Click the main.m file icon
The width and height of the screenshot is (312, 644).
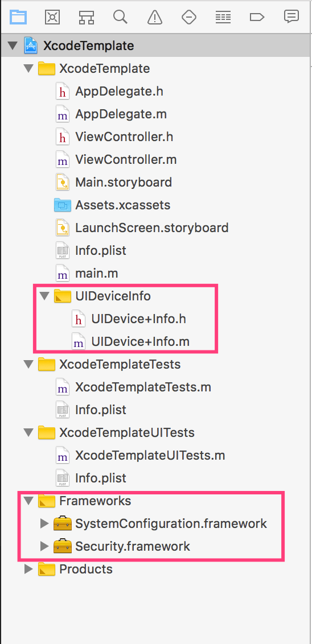point(63,273)
